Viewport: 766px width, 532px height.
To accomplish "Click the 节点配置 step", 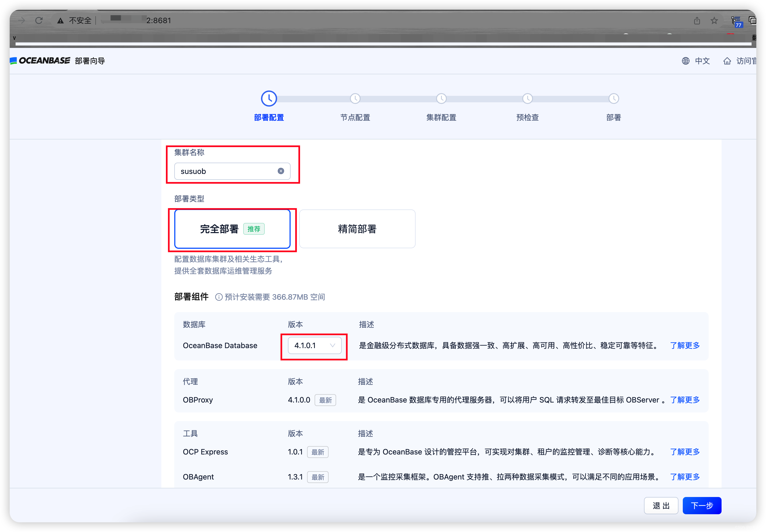I will 355,117.
